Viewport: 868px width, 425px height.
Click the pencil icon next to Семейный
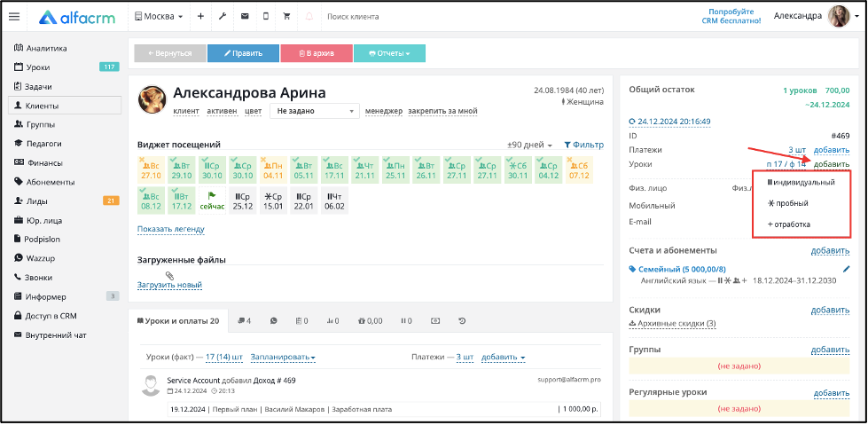coord(845,270)
